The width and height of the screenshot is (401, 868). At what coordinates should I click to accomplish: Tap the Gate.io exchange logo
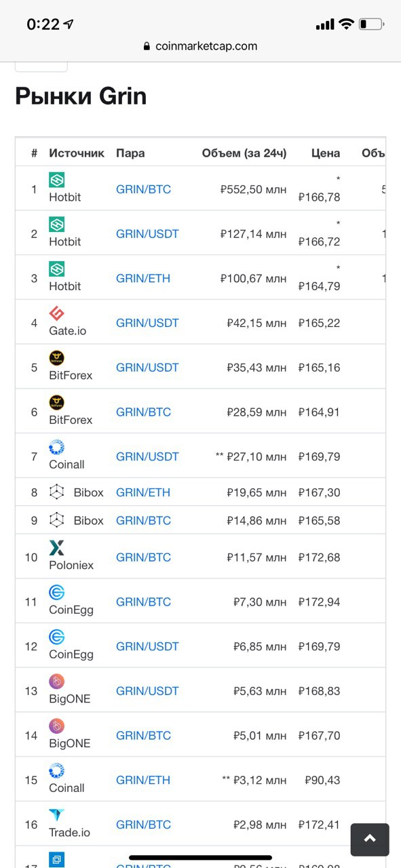57,313
